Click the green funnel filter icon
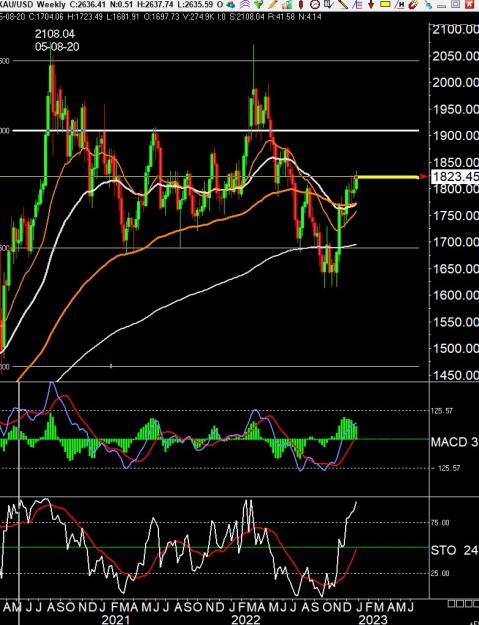 (x=258, y=4)
